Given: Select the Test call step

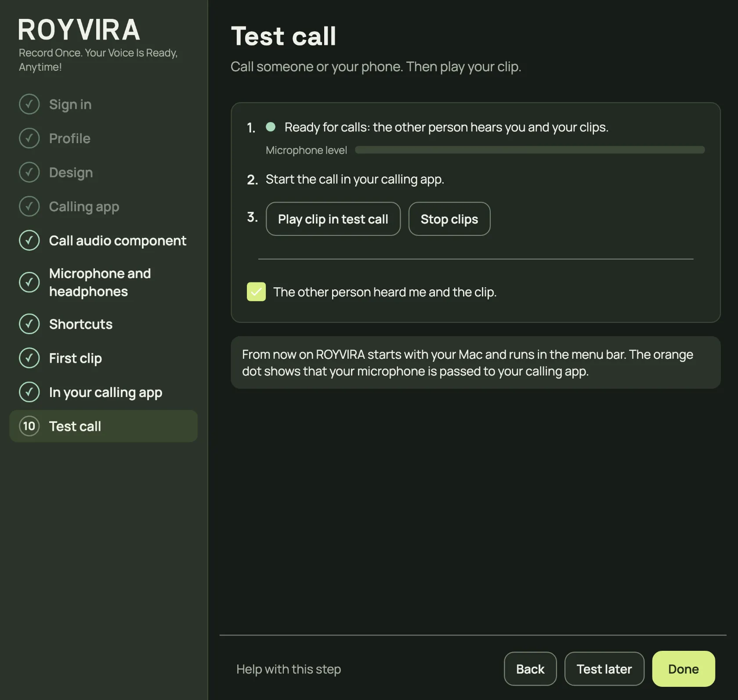Looking at the screenshot, I should 103,426.
